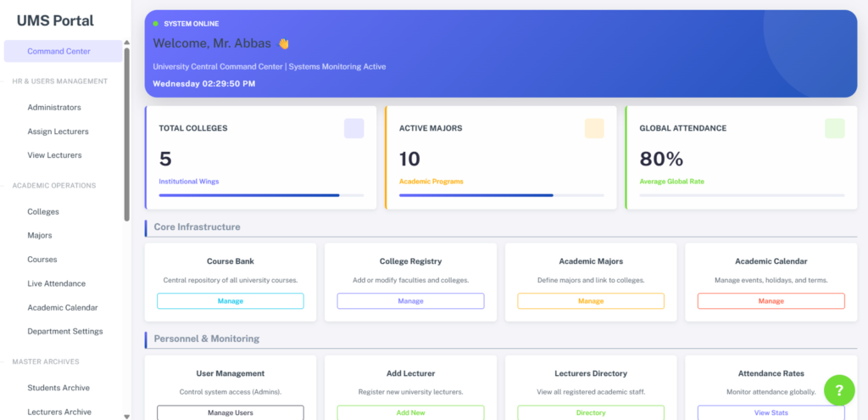This screenshot has width=868, height=420.
Task: Click the Course Bank card title
Action: click(x=231, y=261)
